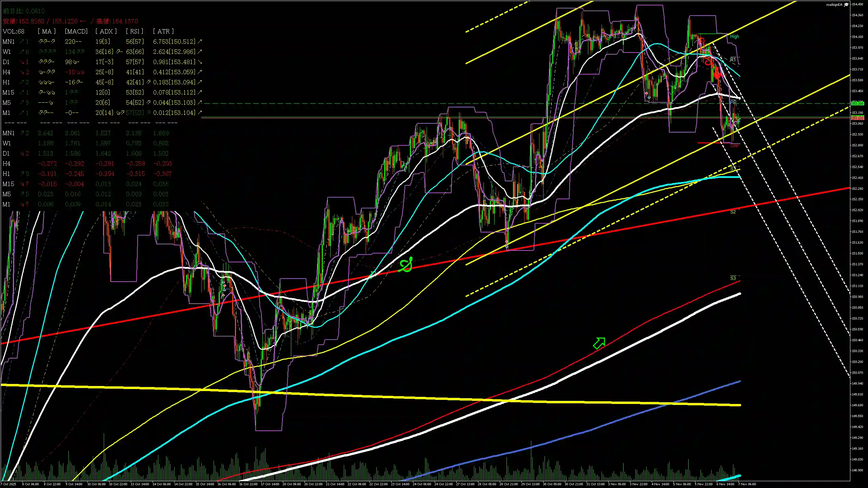The image size is (868, 488).
Task: Click the VOL:68 indicator text
Action: pos(14,31)
